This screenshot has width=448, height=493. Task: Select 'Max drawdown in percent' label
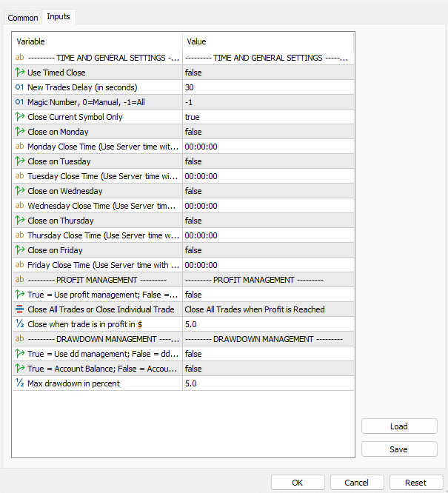[73, 383]
